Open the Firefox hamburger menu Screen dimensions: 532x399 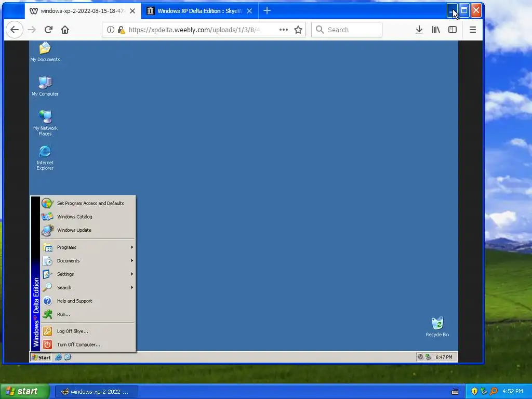[x=473, y=30]
